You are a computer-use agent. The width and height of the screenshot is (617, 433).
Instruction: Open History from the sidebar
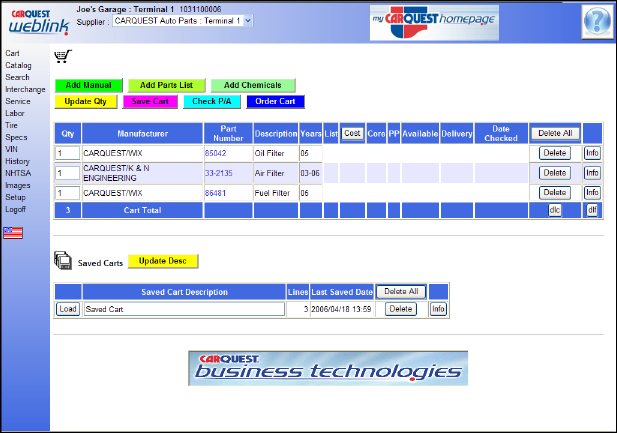tap(17, 161)
